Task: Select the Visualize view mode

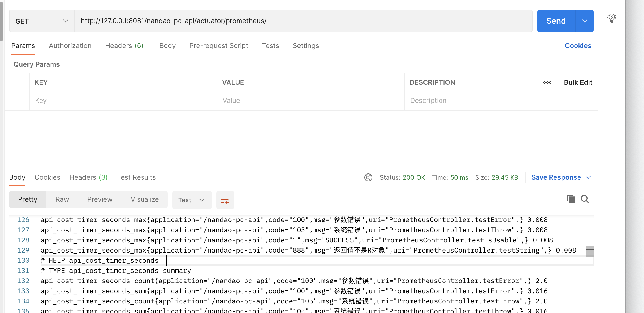Action: (145, 199)
